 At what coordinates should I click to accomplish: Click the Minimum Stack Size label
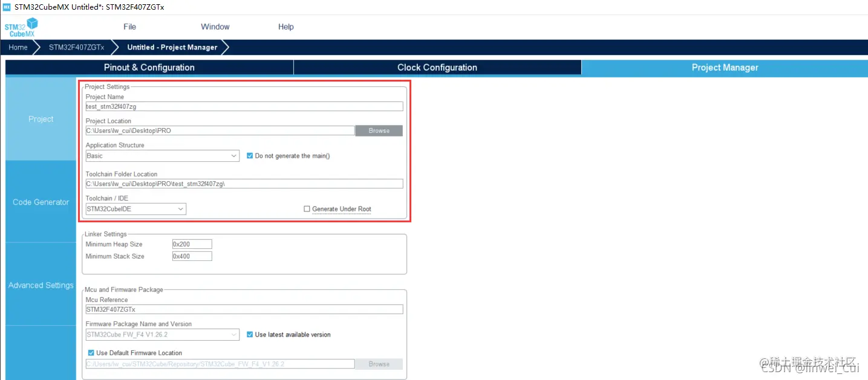tap(115, 256)
